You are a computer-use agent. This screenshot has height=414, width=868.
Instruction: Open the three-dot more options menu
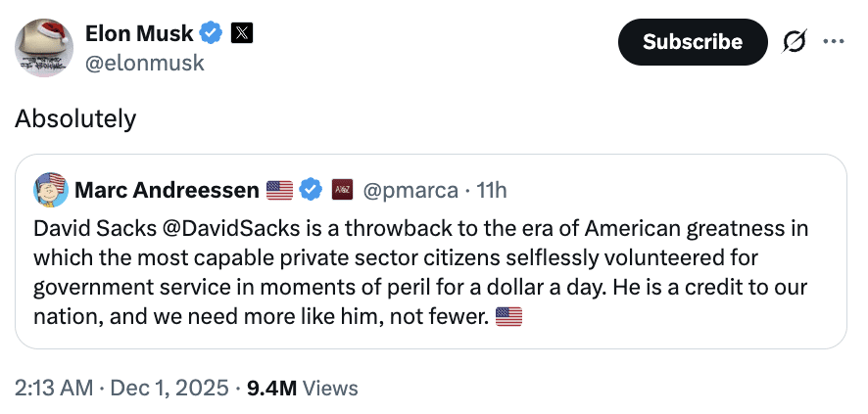tap(833, 42)
